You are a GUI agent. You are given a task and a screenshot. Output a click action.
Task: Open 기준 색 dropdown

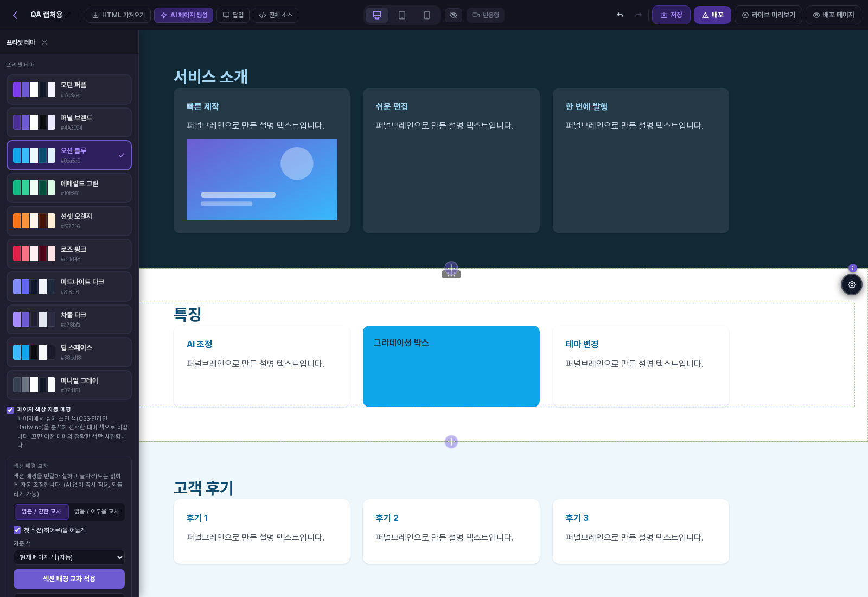[69, 557]
